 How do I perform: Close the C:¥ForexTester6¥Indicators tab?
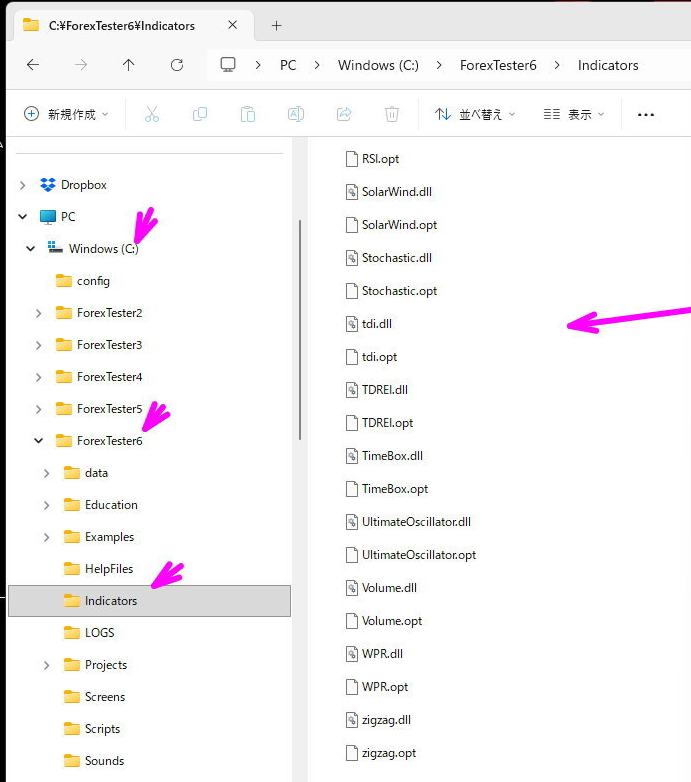point(232,25)
